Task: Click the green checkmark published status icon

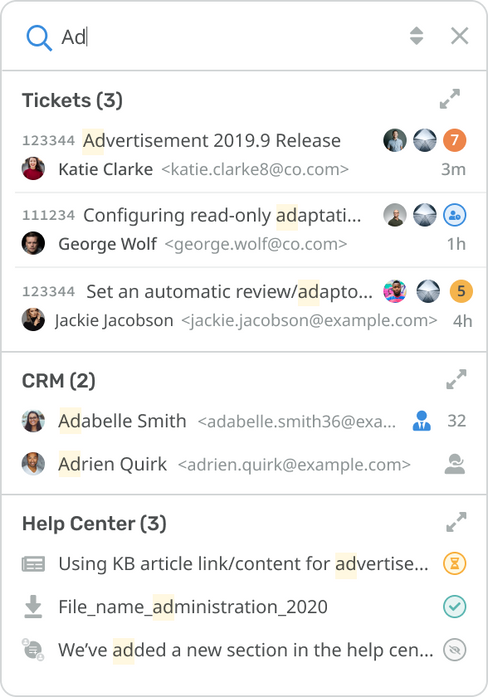Action: 455,607
